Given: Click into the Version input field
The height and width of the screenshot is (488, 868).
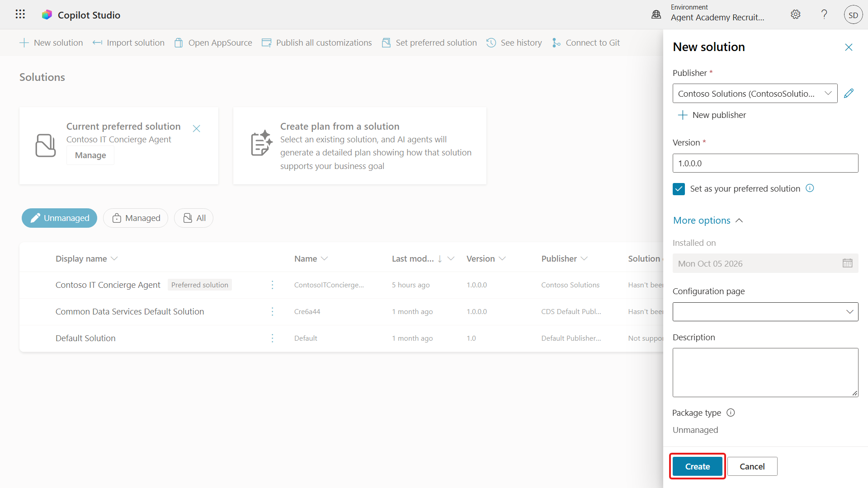Looking at the screenshot, I should (x=765, y=163).
